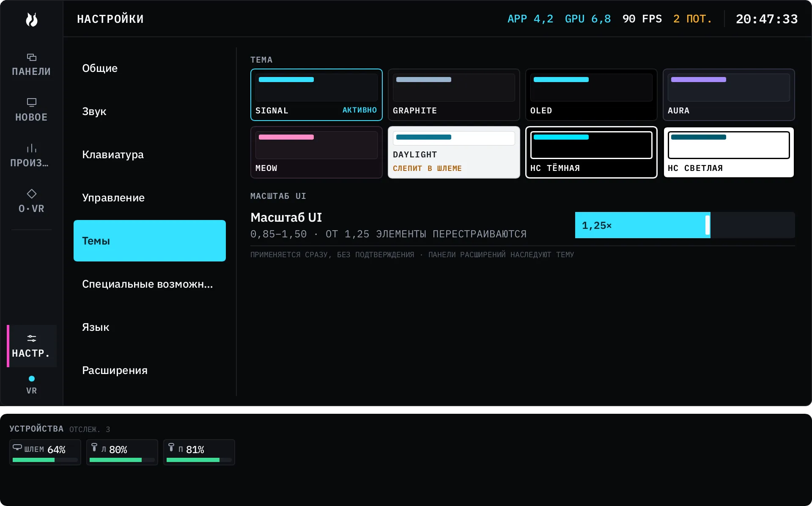Select the НАСТР. sliders icon
Viewport: 812px width, 506px height.
(x=32, y=338)
